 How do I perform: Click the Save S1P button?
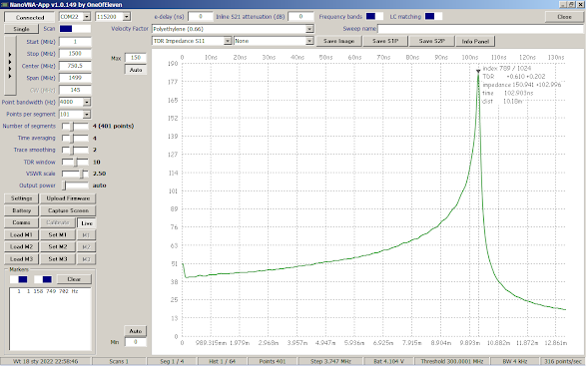(385, 41)
